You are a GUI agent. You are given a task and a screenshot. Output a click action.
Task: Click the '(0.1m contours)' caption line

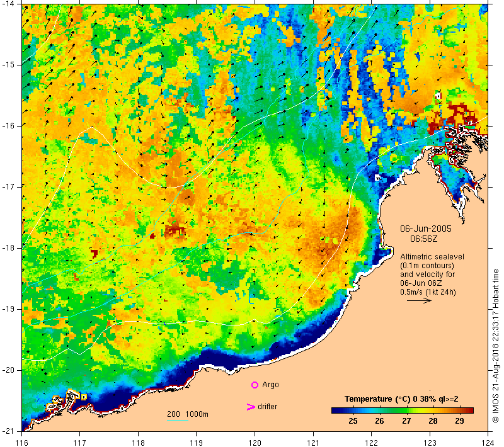coord(427,266)
